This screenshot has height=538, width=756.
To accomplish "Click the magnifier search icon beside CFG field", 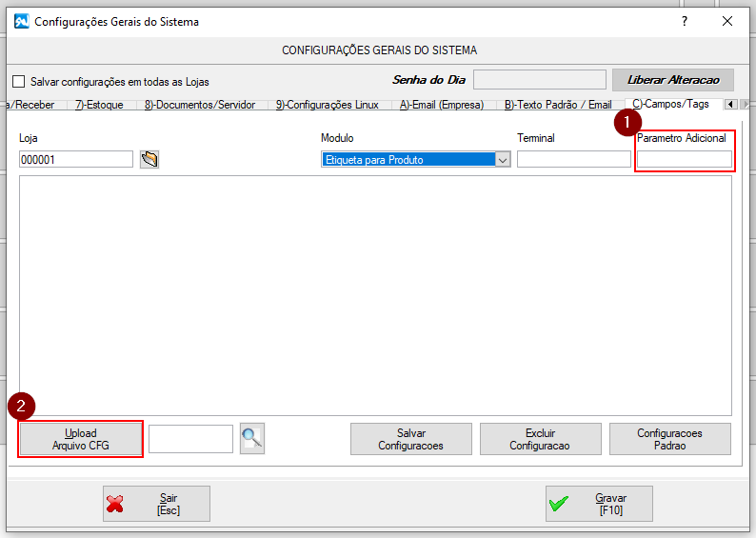I will (252, 438).
